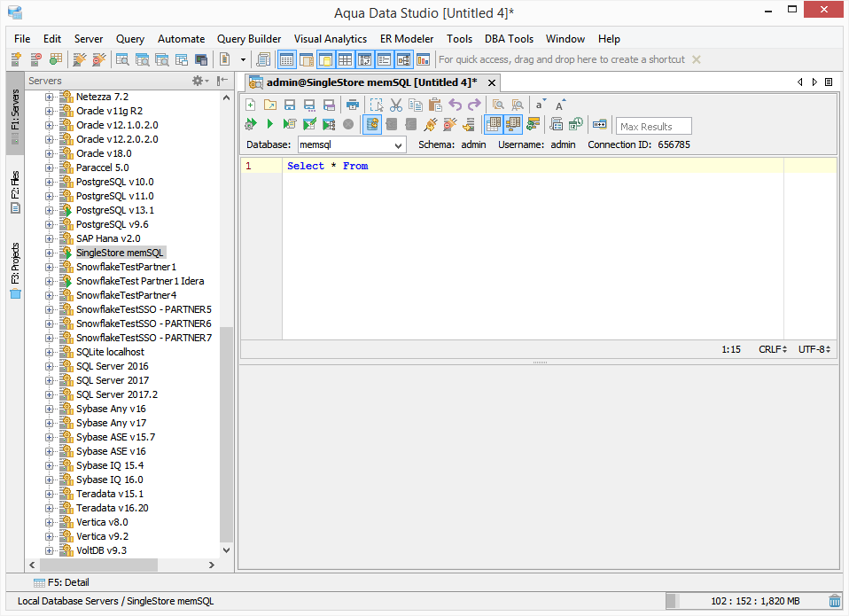Image resolution: width=849 pixels, height=616 pixels.
Task: Click the remove server icon with red minus
Action: click(x=35, y=59)
